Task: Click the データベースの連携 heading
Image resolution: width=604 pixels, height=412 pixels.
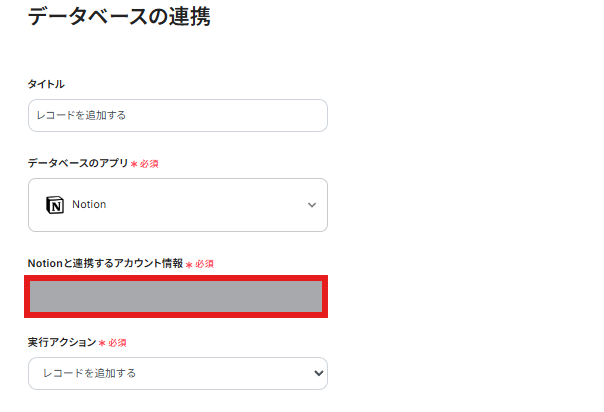Action: point(119,17)
